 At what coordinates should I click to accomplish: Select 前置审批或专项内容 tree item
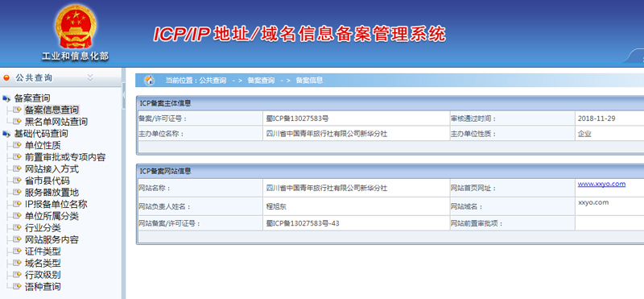65,157
